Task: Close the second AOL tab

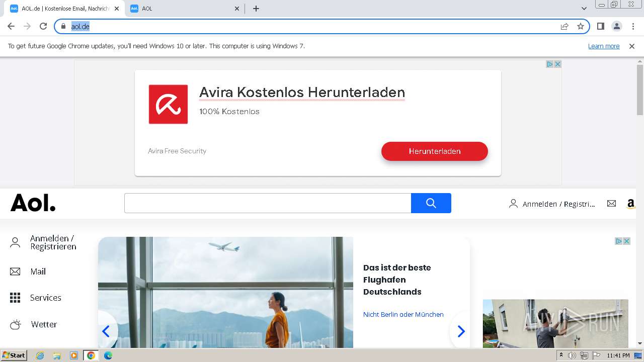Action: 237,9
